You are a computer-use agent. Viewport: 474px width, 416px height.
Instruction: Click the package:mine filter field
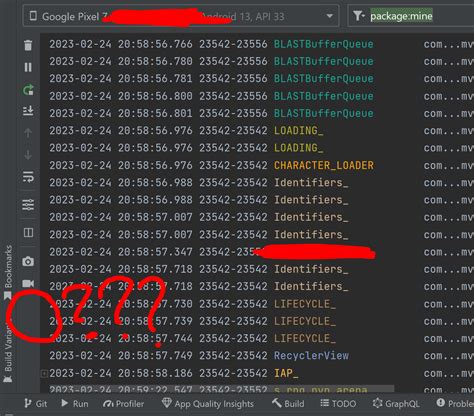pyautogui.click(x=401, y=16)
